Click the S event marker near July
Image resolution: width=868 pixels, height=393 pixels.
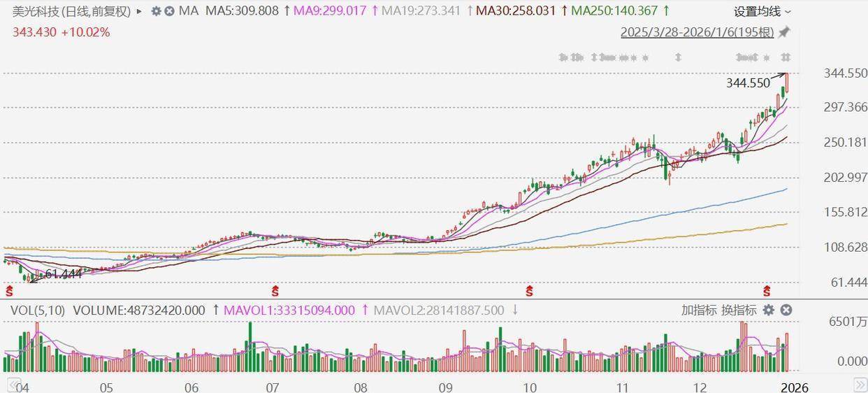275,290
